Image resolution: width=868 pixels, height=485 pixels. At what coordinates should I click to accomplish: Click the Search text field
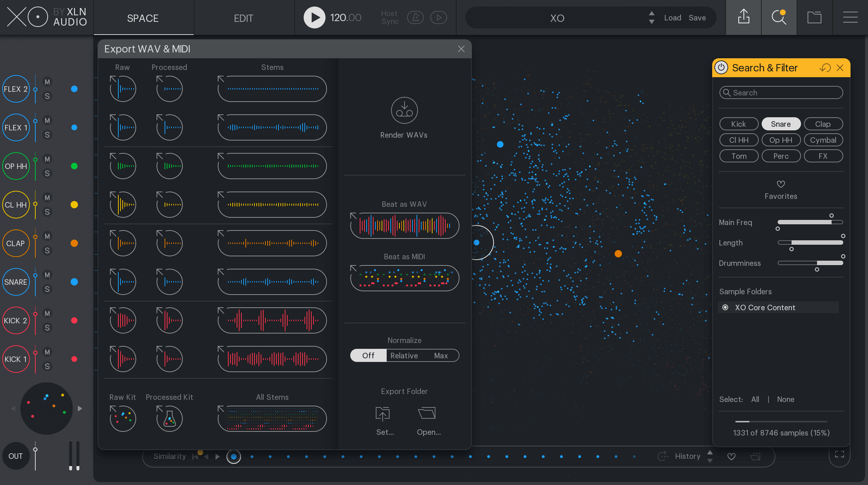click(x=781, y=93)
